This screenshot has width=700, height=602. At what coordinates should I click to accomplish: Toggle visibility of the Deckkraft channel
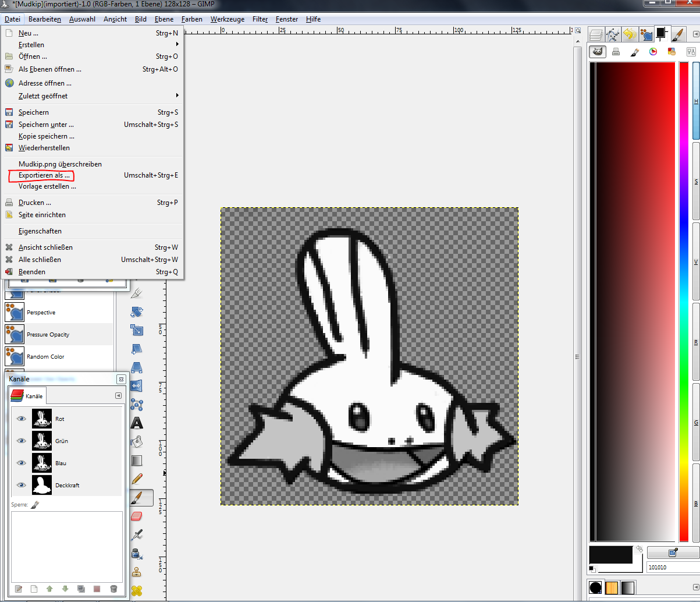tap(22, 485)
